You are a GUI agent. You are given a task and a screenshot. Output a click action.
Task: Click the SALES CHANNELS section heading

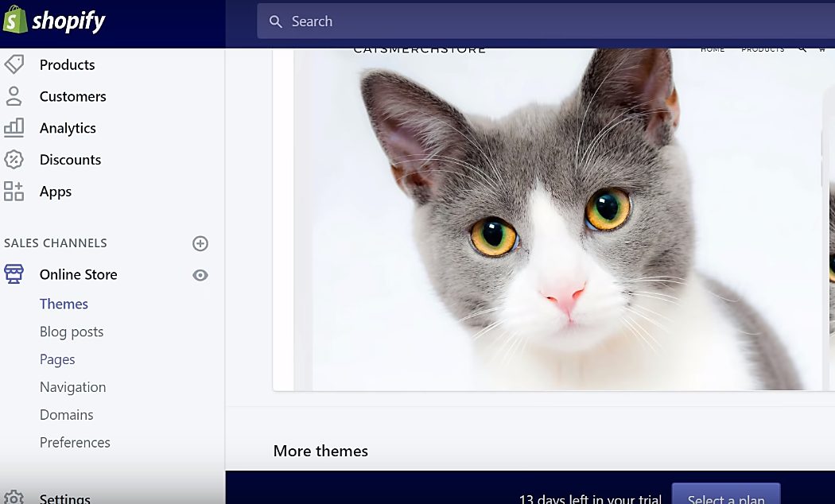[x=56, y=243]
